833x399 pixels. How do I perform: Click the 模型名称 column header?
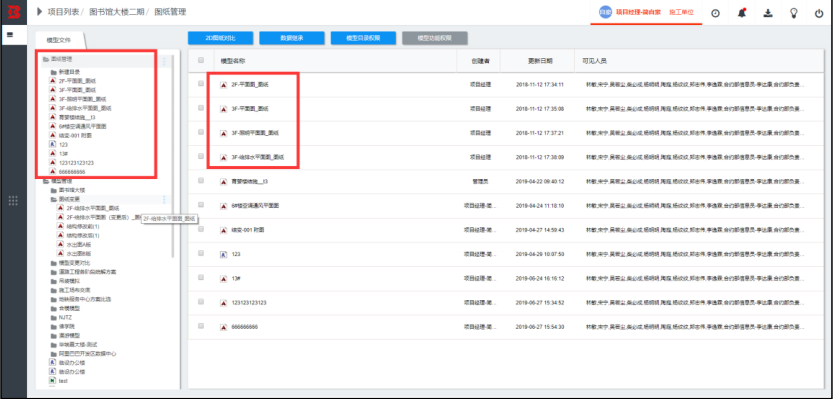[x=232, y=61]
